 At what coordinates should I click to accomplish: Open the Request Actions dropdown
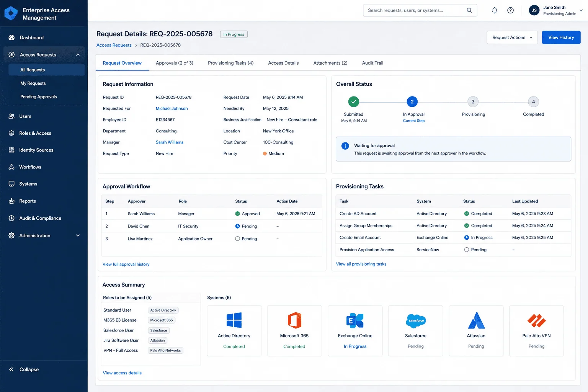point(512,38)
